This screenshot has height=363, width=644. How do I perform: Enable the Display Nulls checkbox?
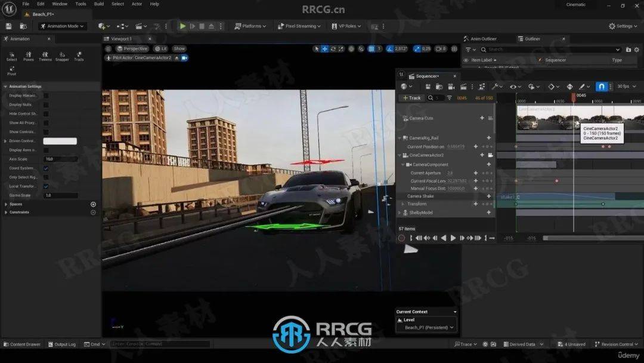coord(46,104)
